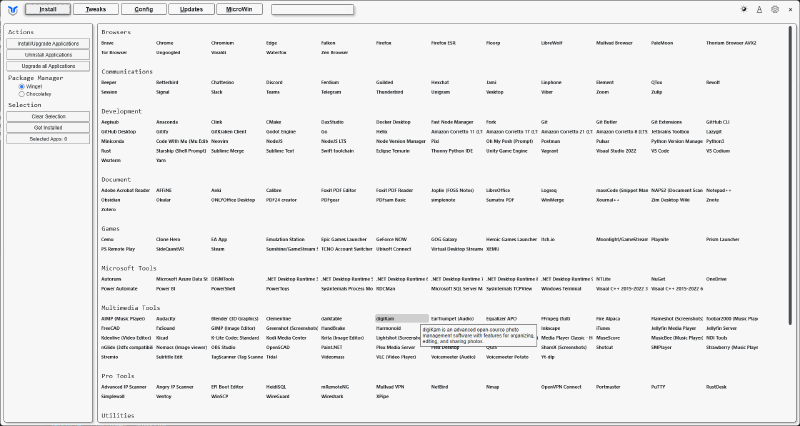Click the WinUtil logo in top-left corner
The image size is (800, 426).
(x=9, y=9)
